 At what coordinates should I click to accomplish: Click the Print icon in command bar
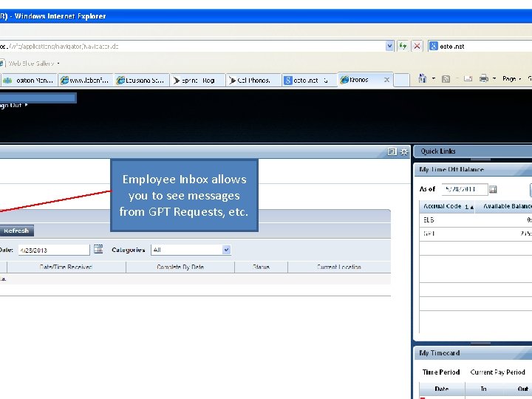[x=484, y=79]
